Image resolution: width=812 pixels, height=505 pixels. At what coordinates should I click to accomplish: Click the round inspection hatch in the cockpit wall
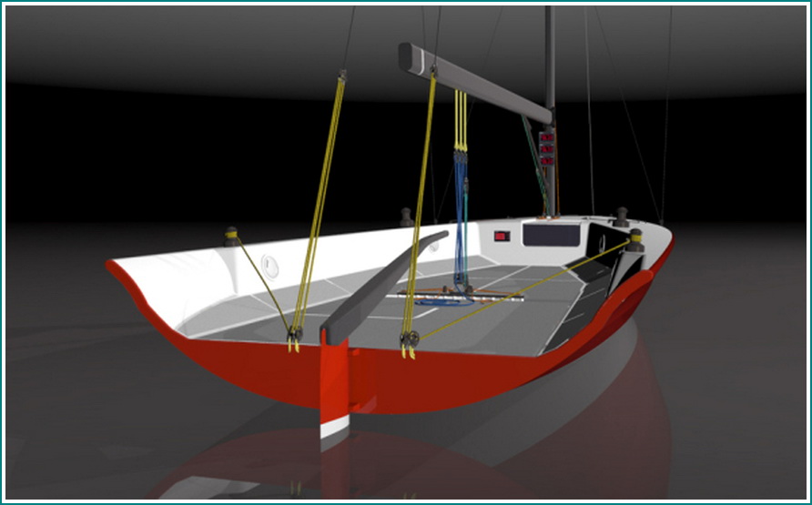tap(269, 267)
